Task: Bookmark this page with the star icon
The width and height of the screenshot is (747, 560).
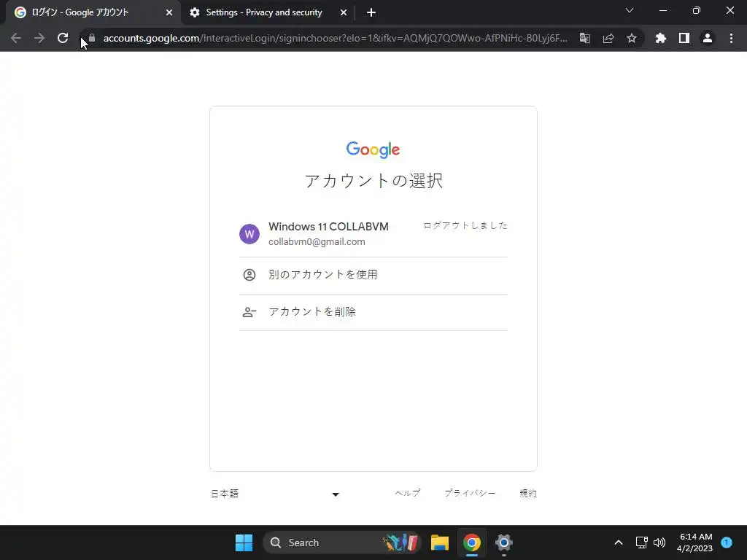Action: tap(632, 38)
